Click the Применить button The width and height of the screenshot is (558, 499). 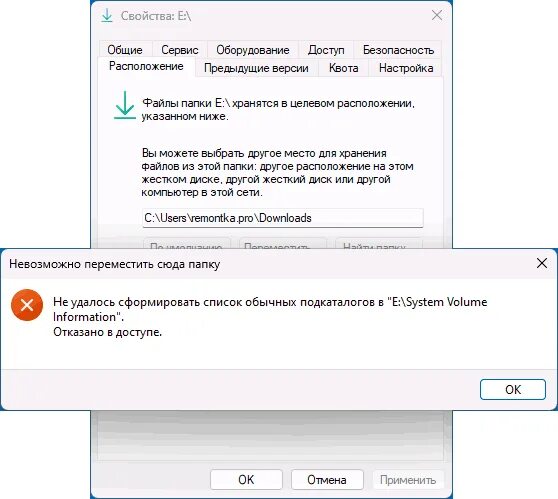[x=408, y=479]
